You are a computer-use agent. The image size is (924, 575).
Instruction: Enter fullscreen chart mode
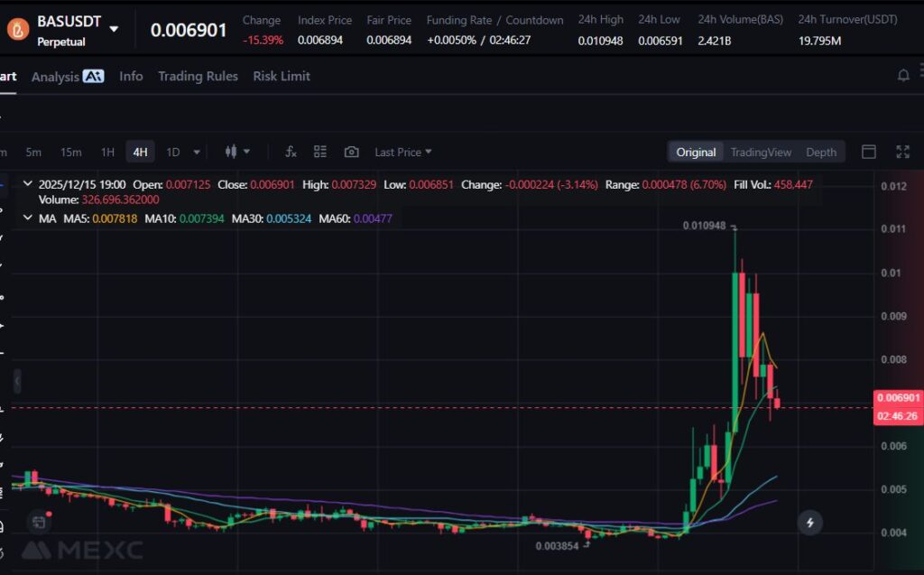point(902,152)
